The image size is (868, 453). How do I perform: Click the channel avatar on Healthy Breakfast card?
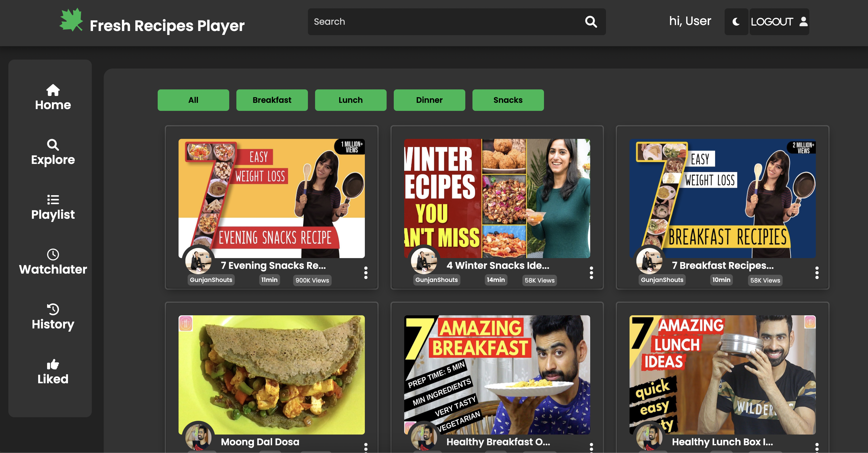[x=424, y=437]
